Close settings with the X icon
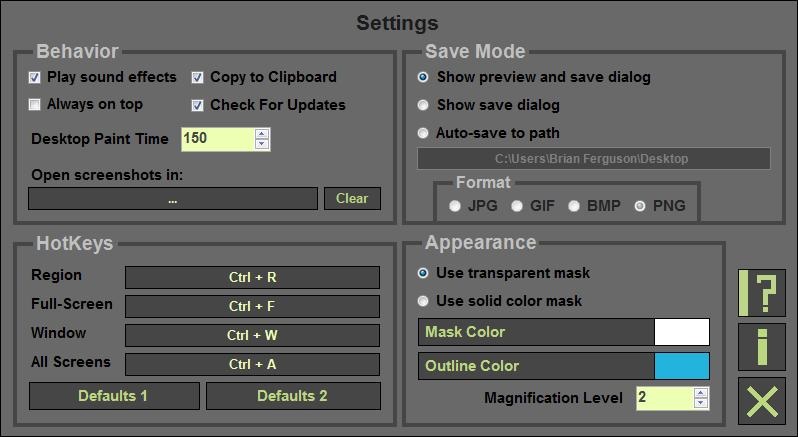Image resolution: width=798 pixels, height=437 pixels. [762, 402]
